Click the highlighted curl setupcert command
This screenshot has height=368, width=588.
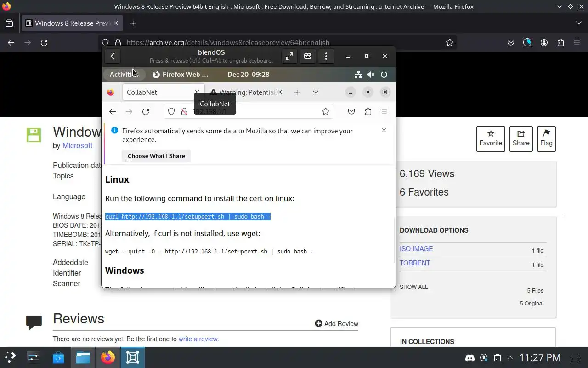[x=188, y=216]
